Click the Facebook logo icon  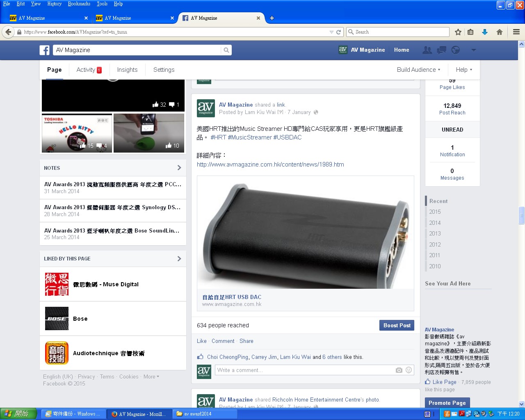click(44, 50)
